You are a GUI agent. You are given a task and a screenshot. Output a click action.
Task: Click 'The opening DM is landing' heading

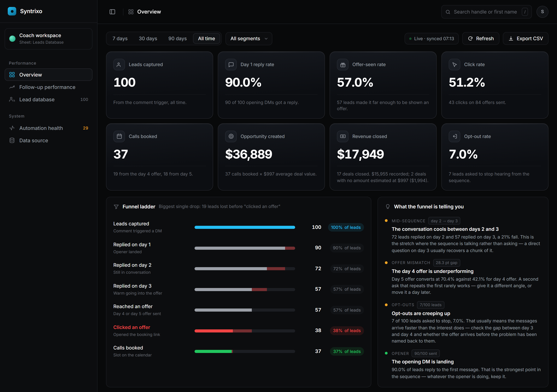[423, 361]
